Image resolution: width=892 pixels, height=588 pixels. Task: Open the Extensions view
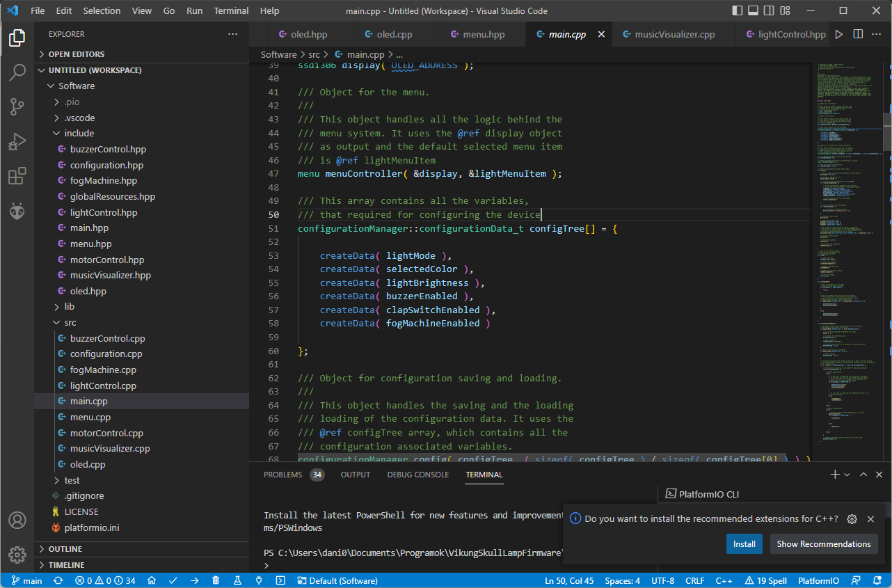(x=17, y=176)
